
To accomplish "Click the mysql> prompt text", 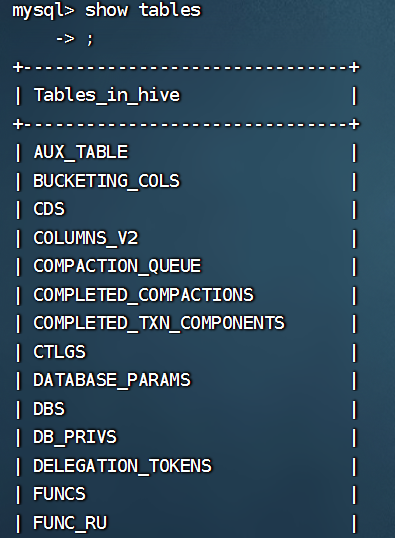I will 43,11.
